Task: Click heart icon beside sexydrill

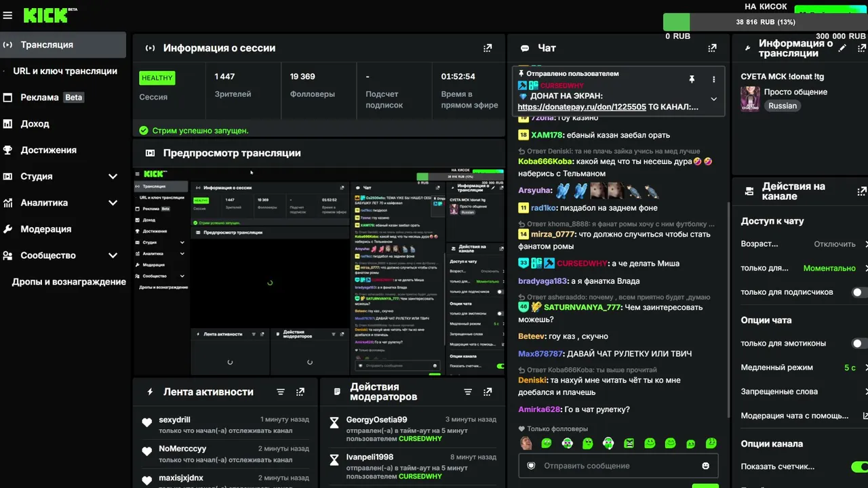Action: [146, 423]
